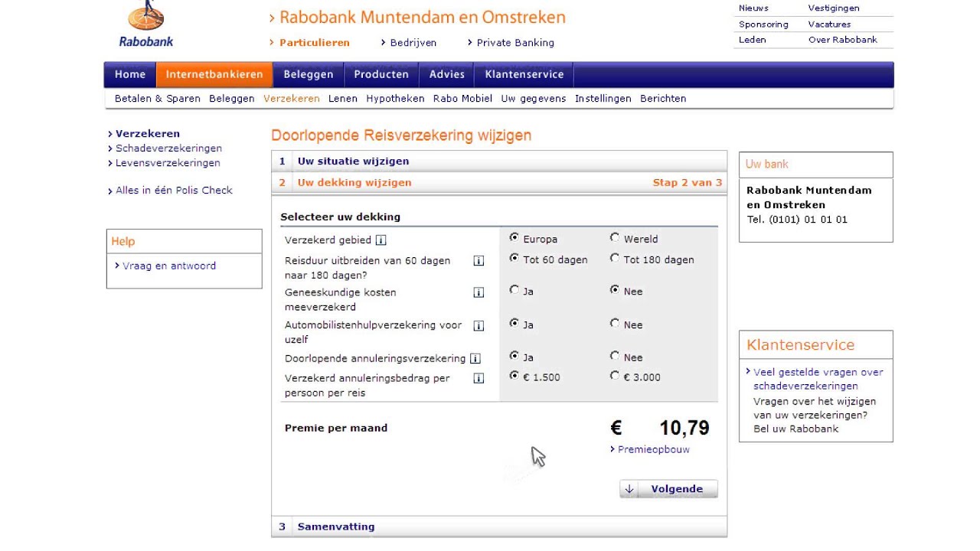Open Verzekeren in the left sidebar
The image size is (980, 551).
(148, 134)
